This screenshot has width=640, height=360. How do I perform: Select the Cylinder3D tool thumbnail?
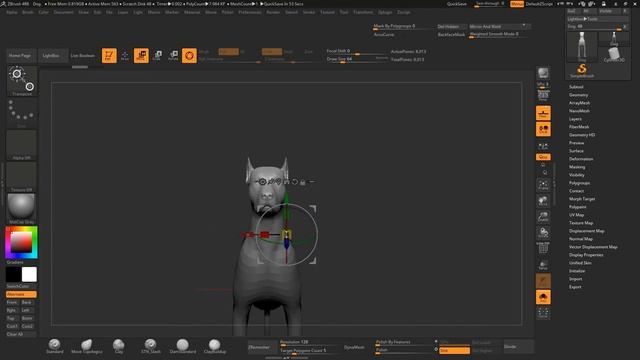tap(614, 54)
